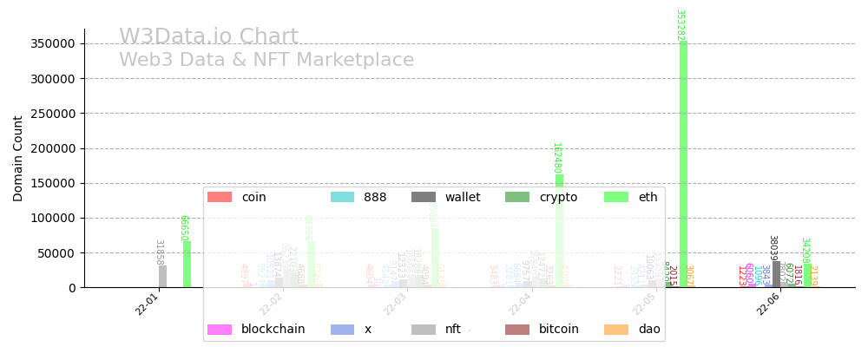Image resolution: width=868 pixels, height=347 pixels.
Task: Click the orange dao legend swatch
Action: click(x=616, y=330)
